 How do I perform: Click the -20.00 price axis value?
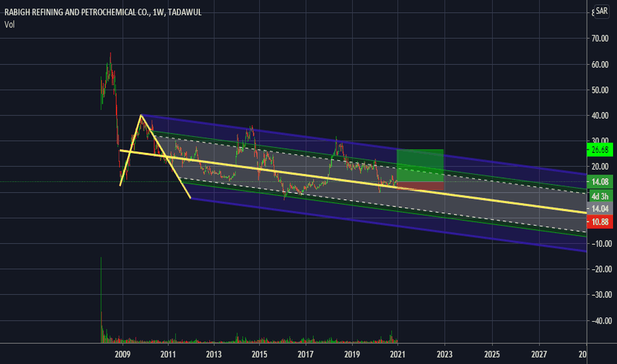pos(602,269)
